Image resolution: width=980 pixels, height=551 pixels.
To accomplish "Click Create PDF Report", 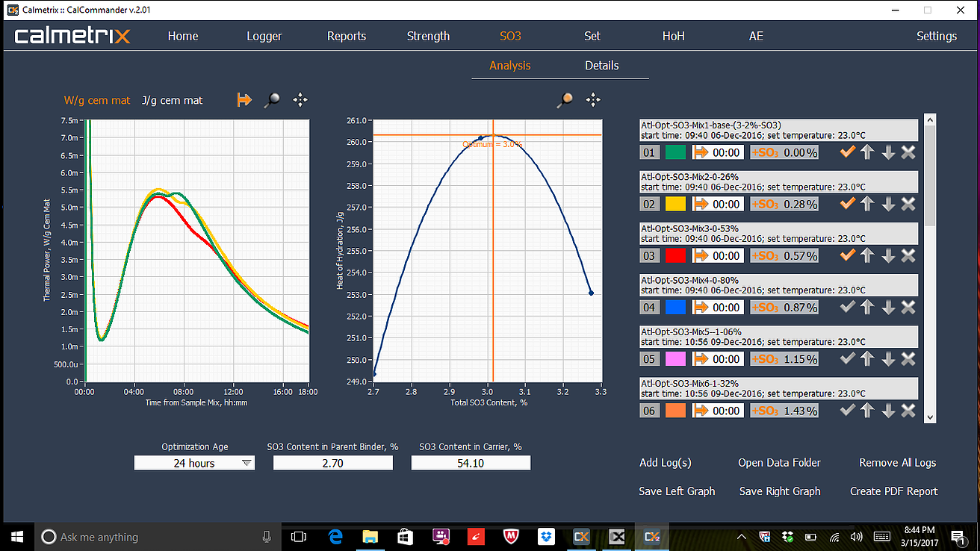I will click(893, 491).
